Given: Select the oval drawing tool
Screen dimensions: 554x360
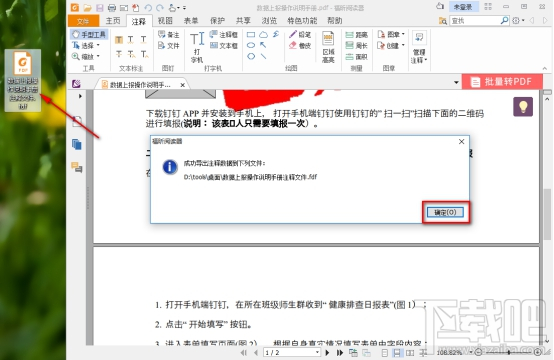Looking at the screenshot, I should [x=251, y=45].
